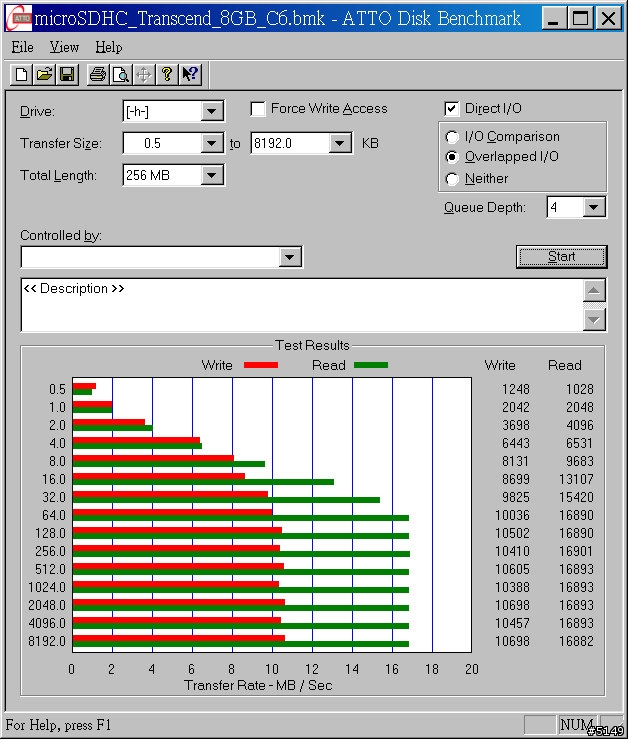Click the read value 16882
Image resolution: width=628 pixels, height=739 pixels.
[x=576, y=641]
